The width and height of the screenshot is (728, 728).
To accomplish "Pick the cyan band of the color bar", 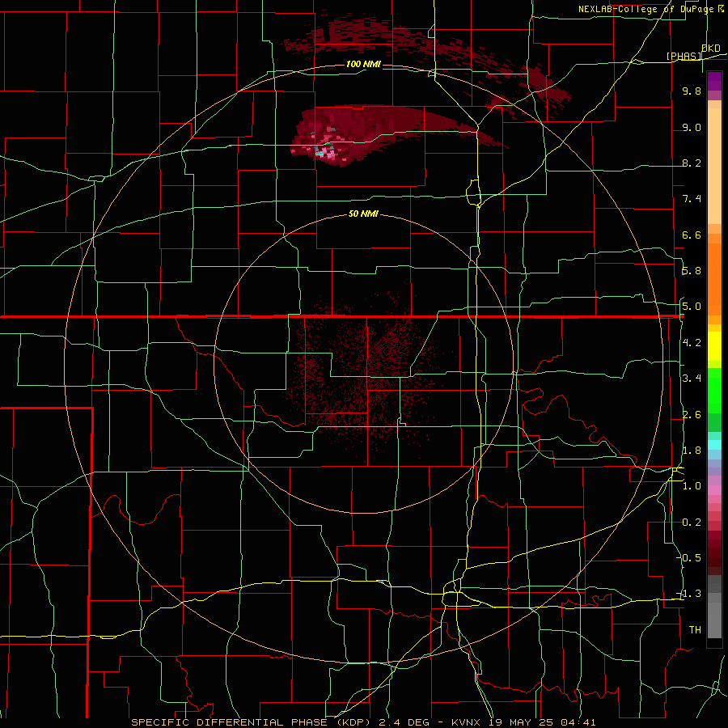I will [x=714, y=445].
